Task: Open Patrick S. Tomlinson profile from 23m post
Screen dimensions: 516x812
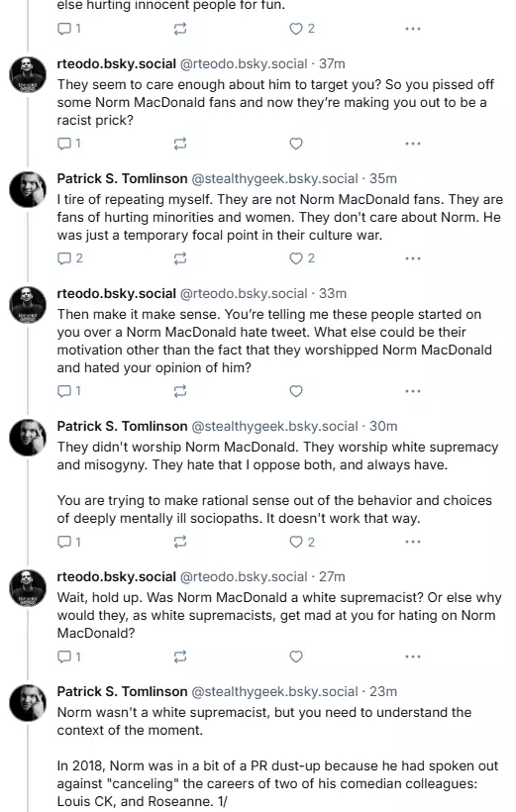Action: click(122, 691)
